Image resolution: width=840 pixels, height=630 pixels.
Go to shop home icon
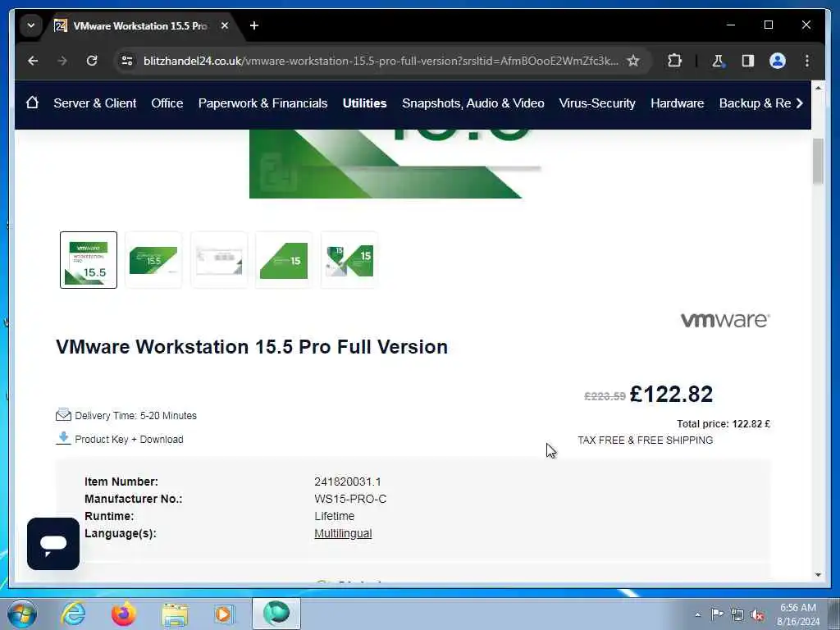32,103
